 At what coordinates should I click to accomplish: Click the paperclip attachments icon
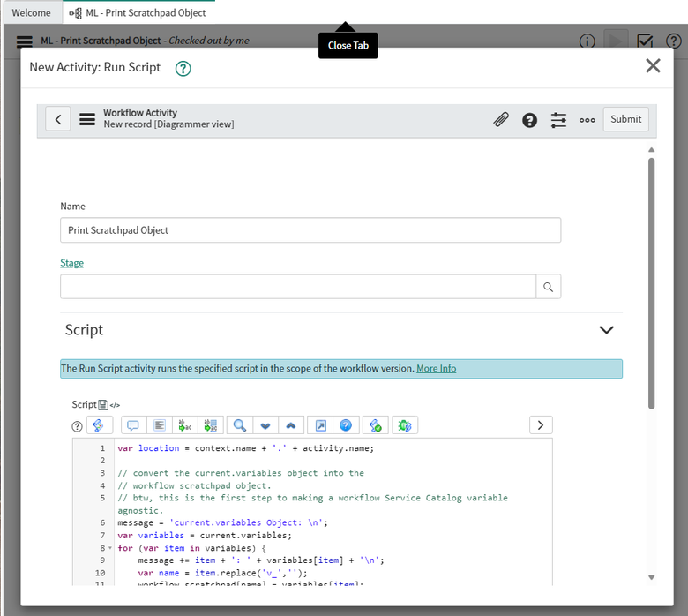[501, 119]
